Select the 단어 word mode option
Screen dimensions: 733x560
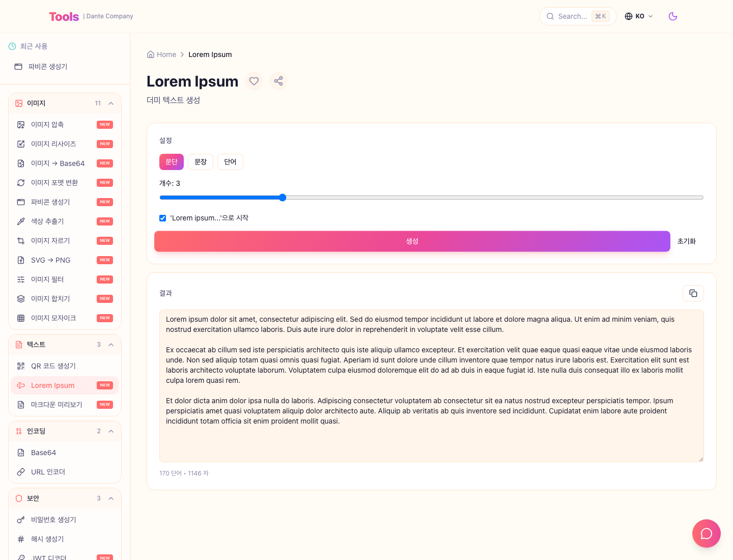(x=230, y=162)
